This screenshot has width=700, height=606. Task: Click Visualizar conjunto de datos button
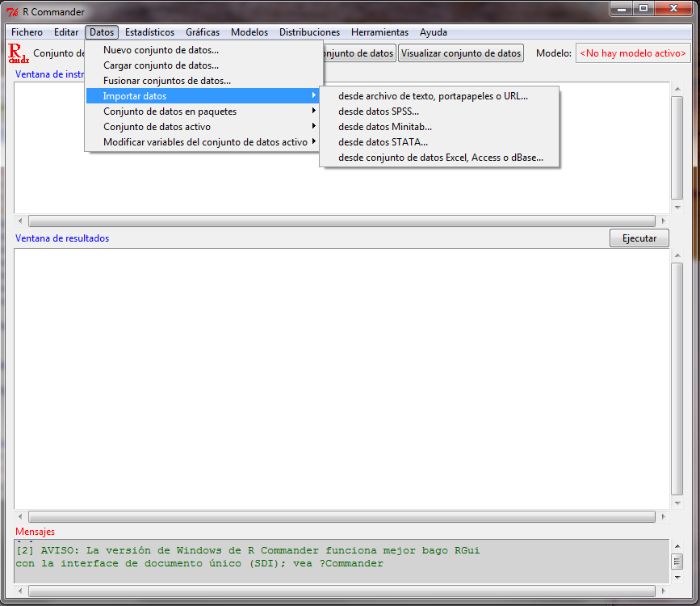(x=461, y=53)
